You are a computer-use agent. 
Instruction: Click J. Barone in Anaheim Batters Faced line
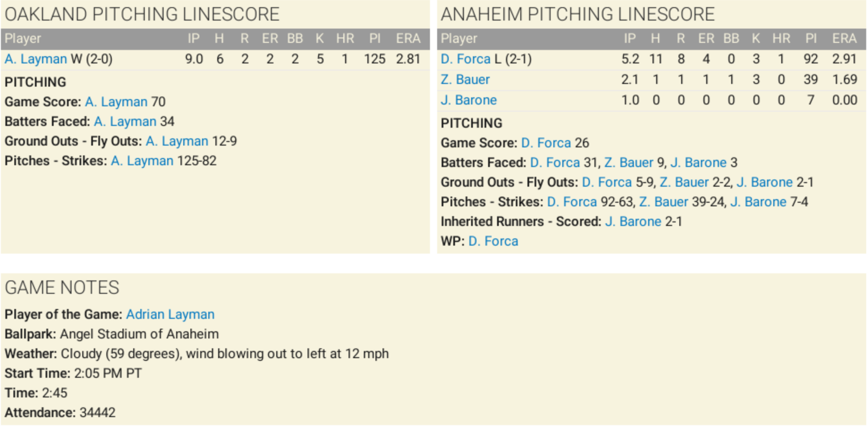[x=699, y=163]
